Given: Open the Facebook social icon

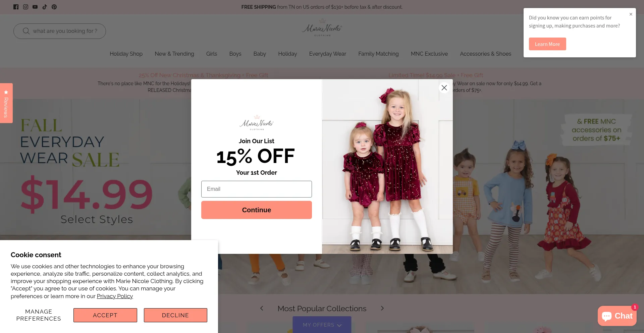Looking at the screenshot, I should 16,7.
